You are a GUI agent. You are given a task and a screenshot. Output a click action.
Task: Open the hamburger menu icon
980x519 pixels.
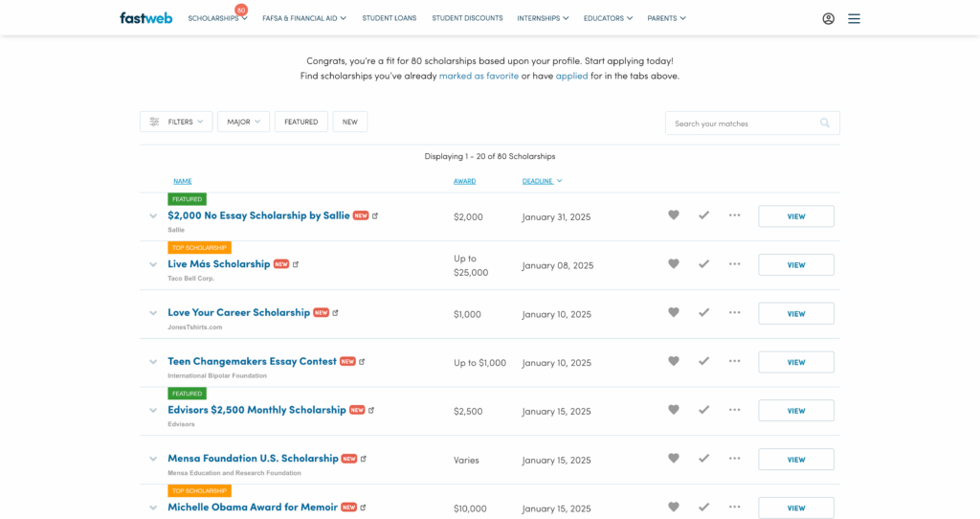pyautogui.click(x=854, y=18)
